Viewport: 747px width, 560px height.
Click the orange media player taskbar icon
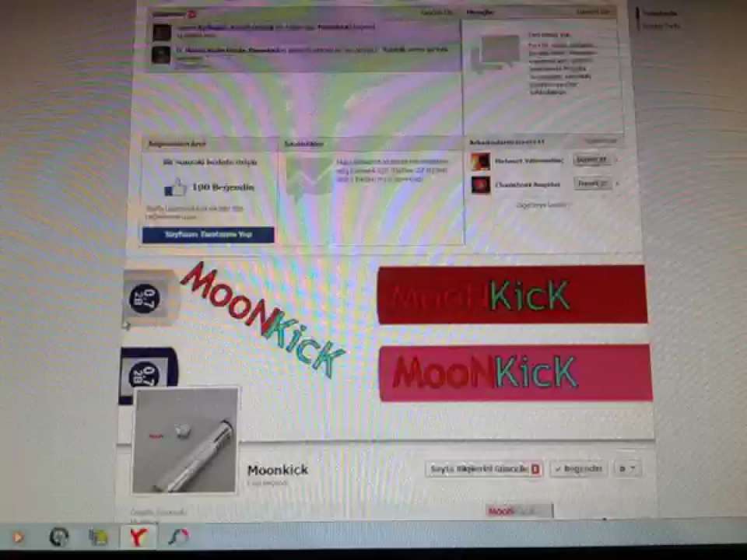coord(18,537)
